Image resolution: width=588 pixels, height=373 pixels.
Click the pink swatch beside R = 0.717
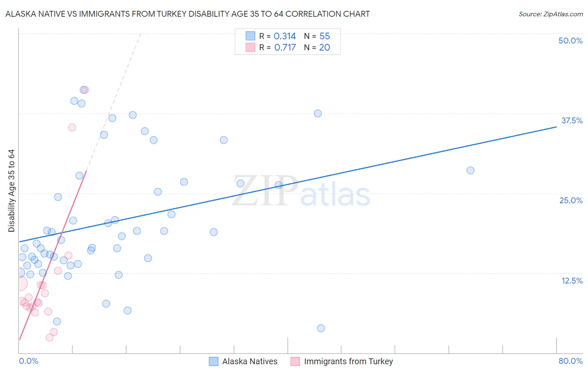pos(250,47)
